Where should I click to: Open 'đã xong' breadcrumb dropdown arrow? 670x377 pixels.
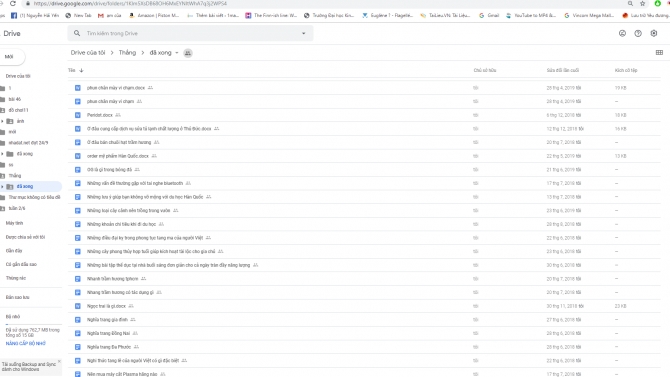[x=177, y=53]
